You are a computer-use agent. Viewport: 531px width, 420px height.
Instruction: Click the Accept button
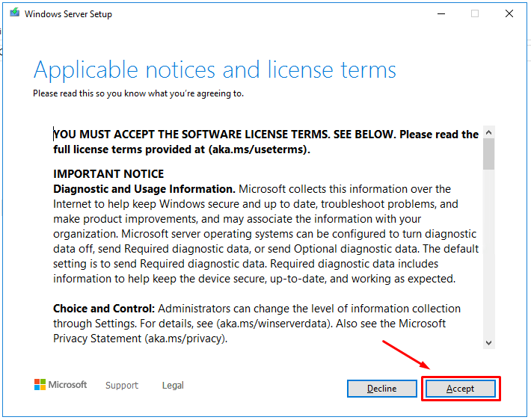point(461,389)
